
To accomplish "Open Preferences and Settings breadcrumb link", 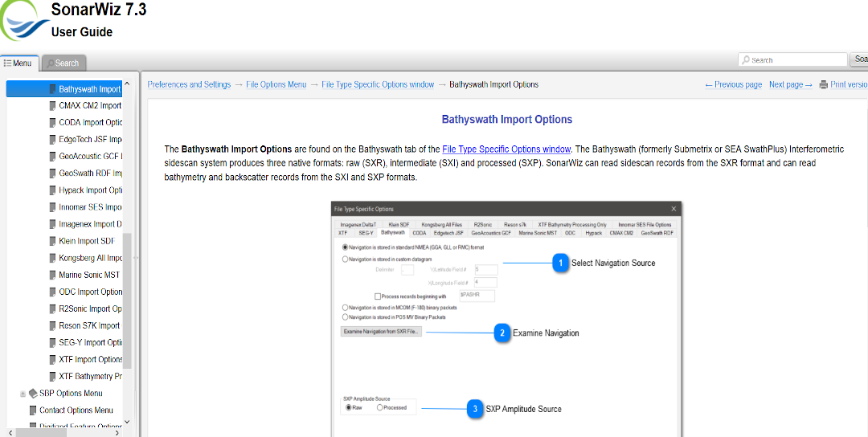I will [189, 84].
